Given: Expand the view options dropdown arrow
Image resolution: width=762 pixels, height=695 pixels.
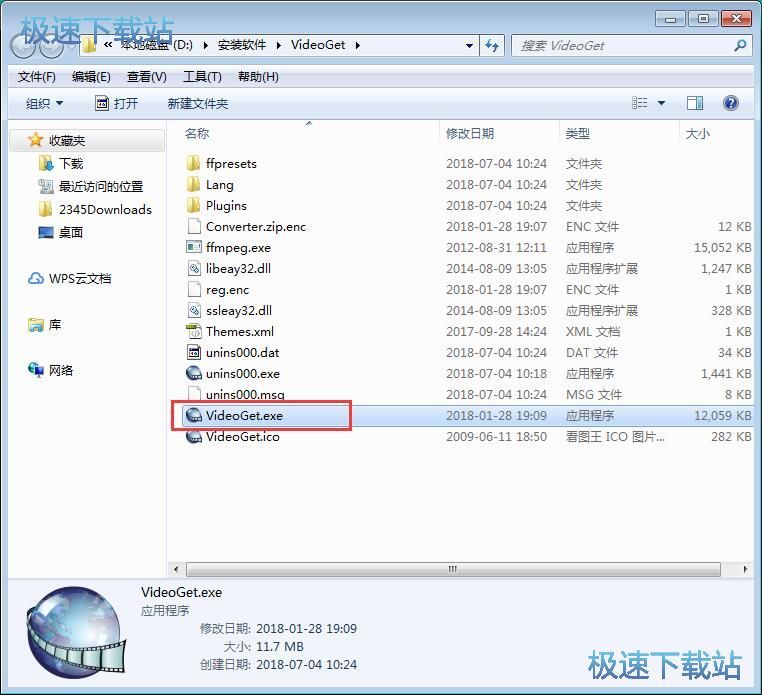Looking at the screenshot, I should pos(662,104).
